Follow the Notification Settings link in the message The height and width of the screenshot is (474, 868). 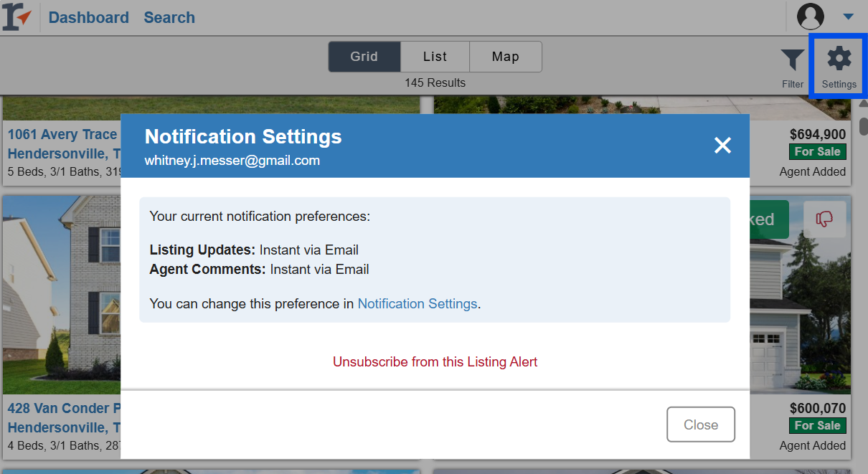(418, 304)
